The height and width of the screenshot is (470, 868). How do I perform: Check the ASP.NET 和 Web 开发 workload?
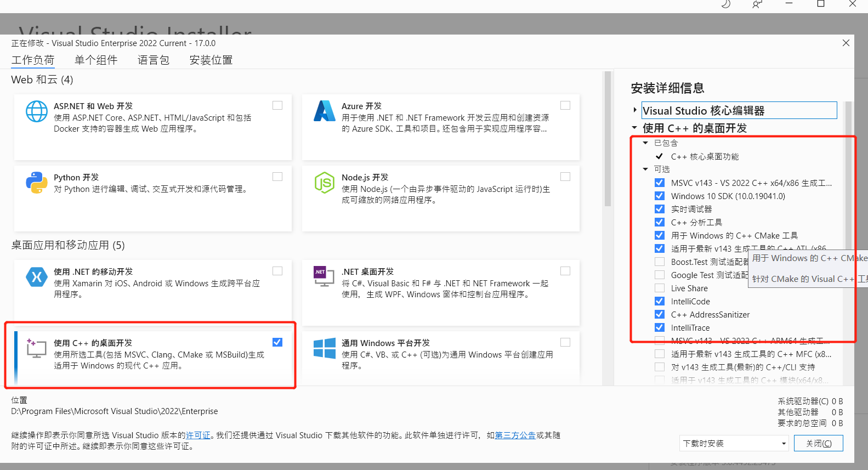coord(277,105)
